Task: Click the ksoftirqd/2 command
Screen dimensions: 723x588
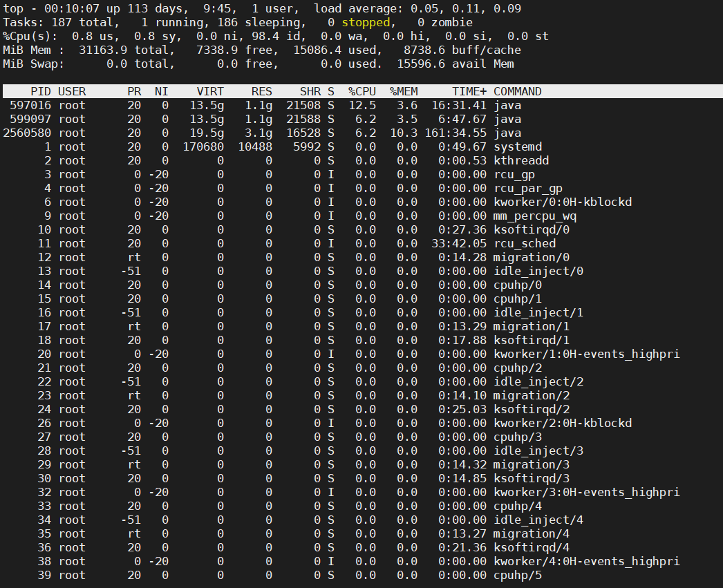Action: pyautogui.click(x=532, y=410)
